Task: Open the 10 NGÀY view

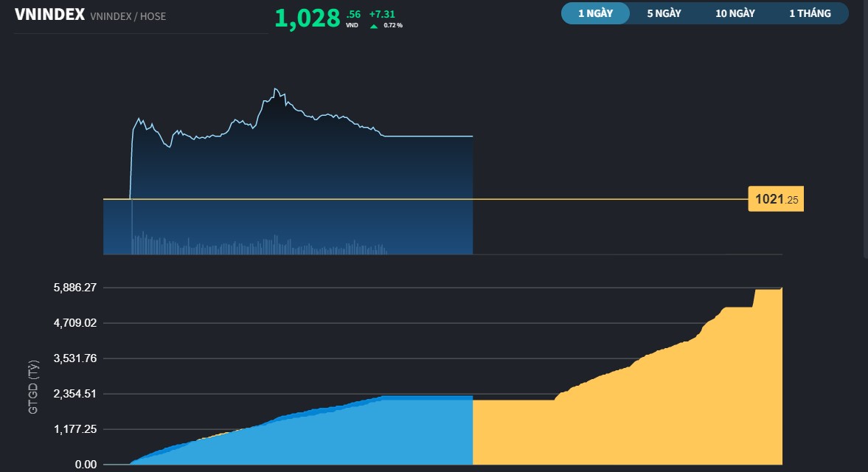Action: pyautogui.click(x=735, y=13)
